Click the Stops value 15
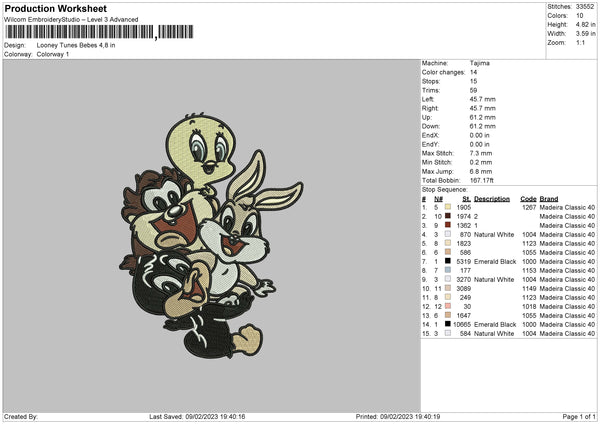The height and width of the screenshot is (424, 600). (473, 81)
